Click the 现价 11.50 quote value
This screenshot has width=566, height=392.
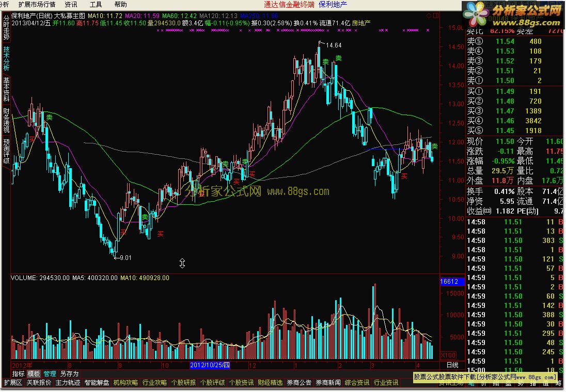pyautogui.click(x=505, y=141)
